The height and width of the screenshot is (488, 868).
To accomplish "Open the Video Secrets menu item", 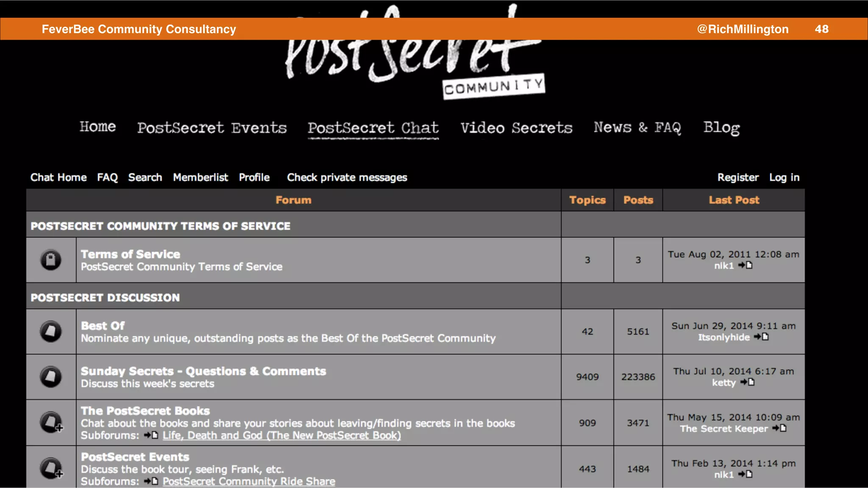I will click(516, 128).
